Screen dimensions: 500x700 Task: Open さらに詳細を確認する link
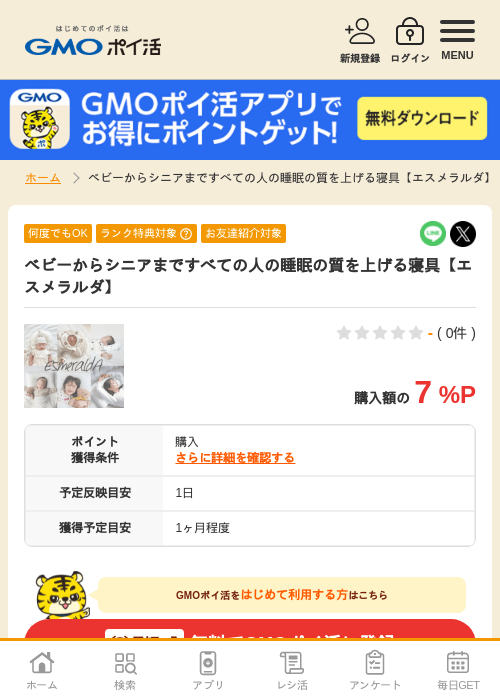pyautogui.click(x=235, y=458)
